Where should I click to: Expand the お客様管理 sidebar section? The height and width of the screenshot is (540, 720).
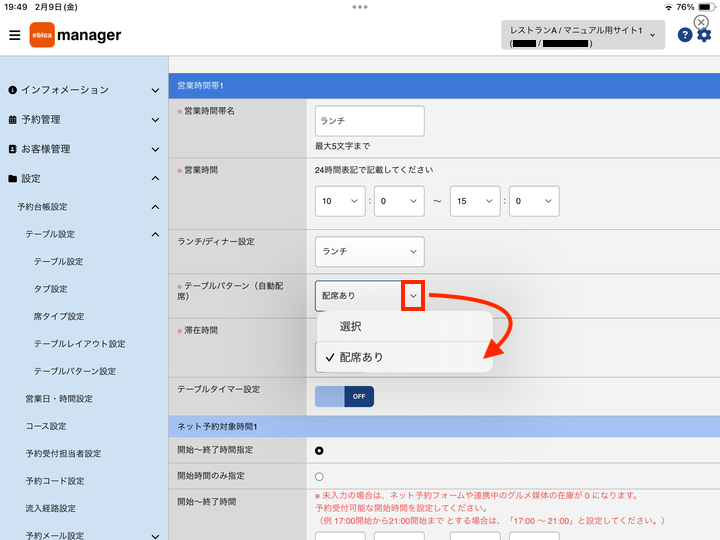pyautogui.click(x=84, y=149)
